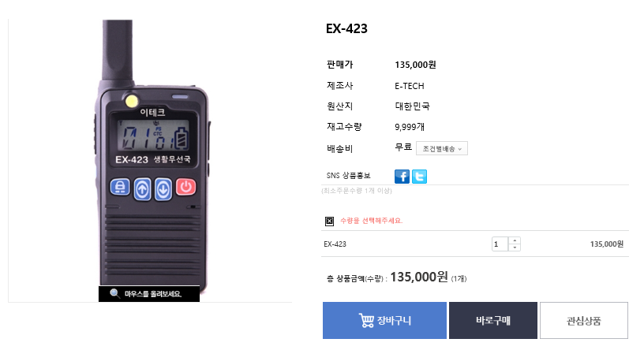Click the quantity input field
This screenshot has width=644, height=350.
[500, 244]
